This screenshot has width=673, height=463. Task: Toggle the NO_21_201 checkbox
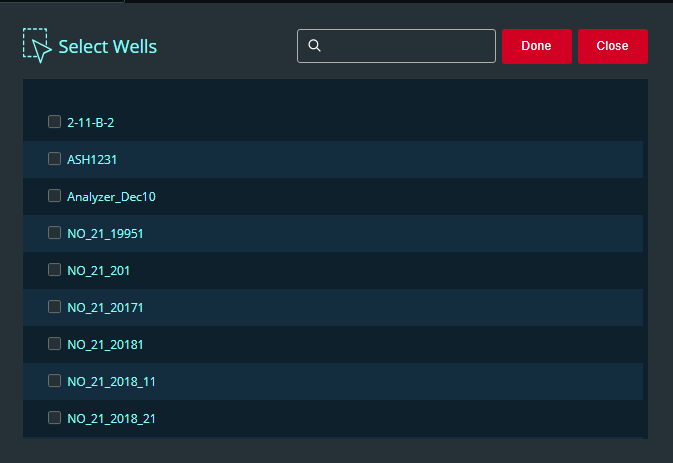point(55,270)
